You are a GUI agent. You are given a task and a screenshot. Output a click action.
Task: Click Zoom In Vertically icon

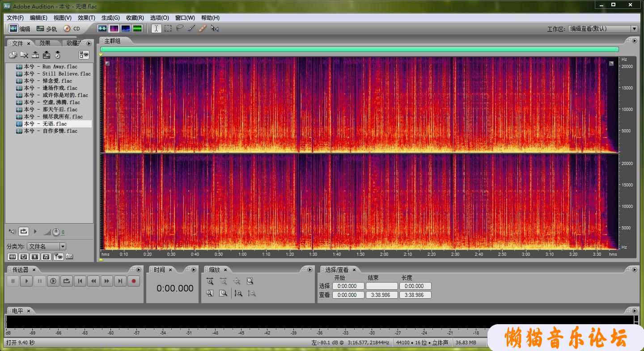point(238,293)
